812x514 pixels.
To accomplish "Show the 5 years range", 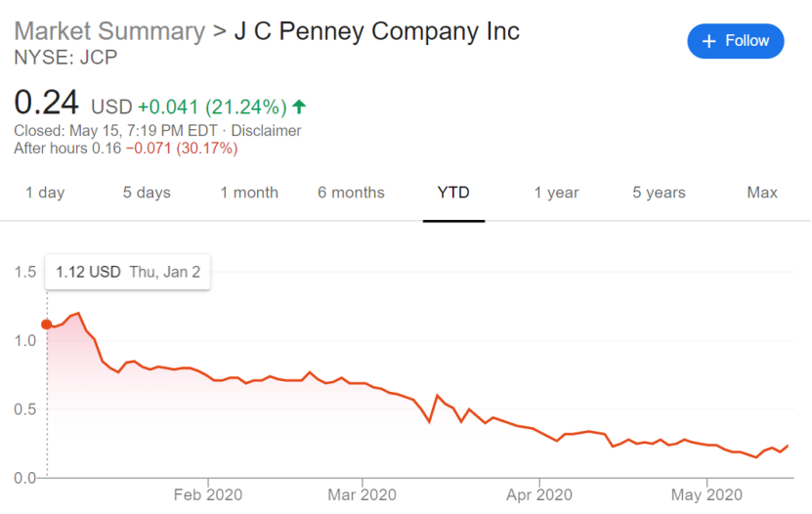I will point(659,193).
